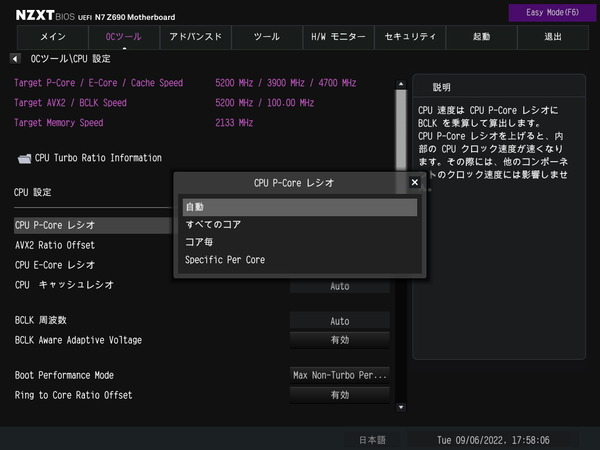The image size is (600, 450).
Task: Close the CPU P-Core レシオ popup
Action: pyautogui.click(x=414, y=183)
